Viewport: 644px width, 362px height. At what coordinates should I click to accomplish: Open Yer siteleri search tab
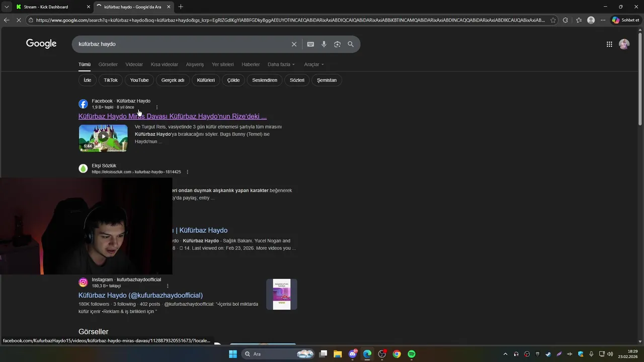point(222,64)
